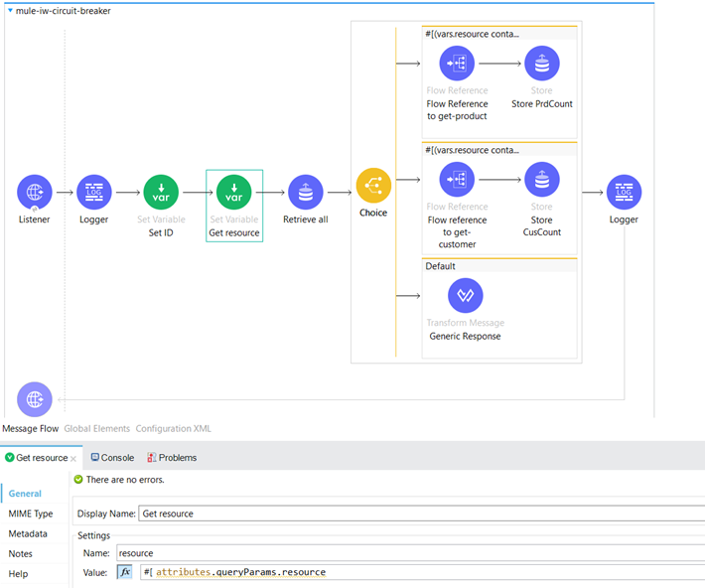This screenshot has height=588, width=705.
Task: Select the HTTP Listener source icon
Action: 35,192
